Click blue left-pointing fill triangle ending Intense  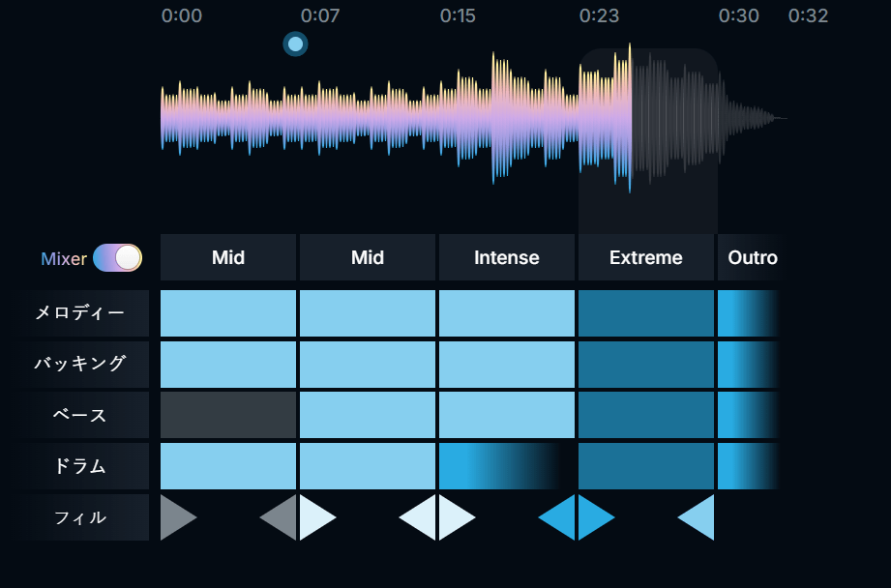coord(560,517)
